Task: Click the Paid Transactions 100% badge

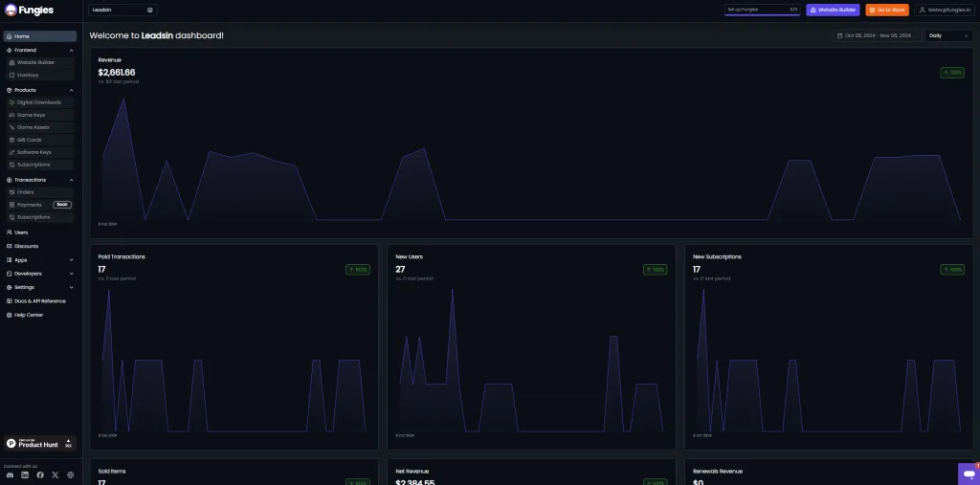Action: point(358,270)
